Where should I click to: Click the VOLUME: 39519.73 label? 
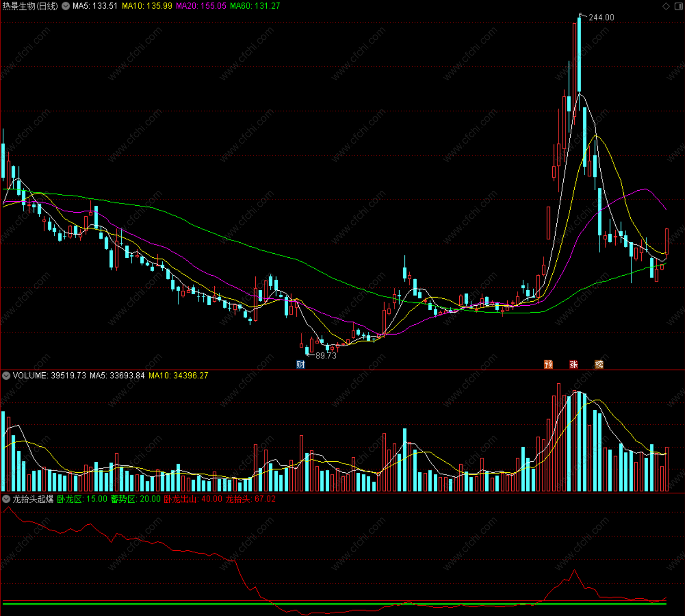click(x=49, y=376)
